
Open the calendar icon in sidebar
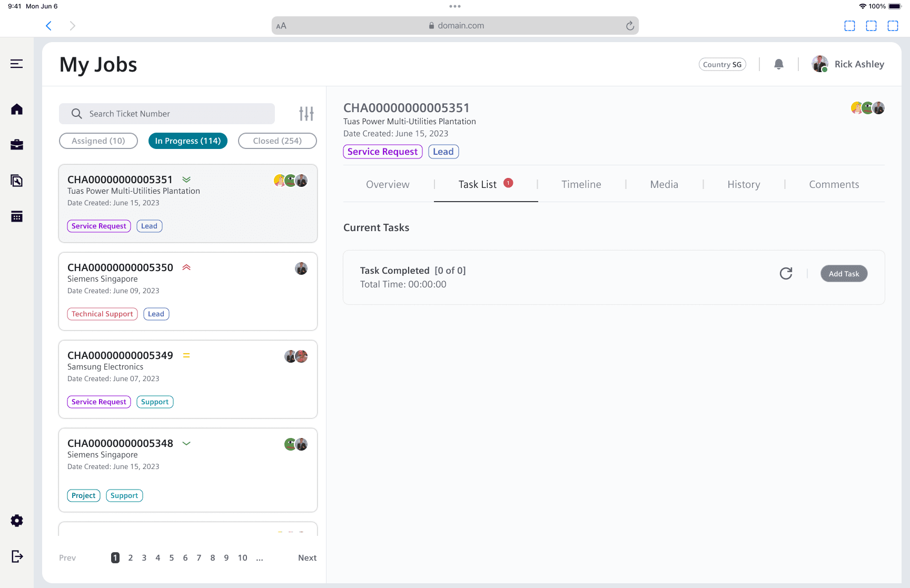tap(17, 216)
